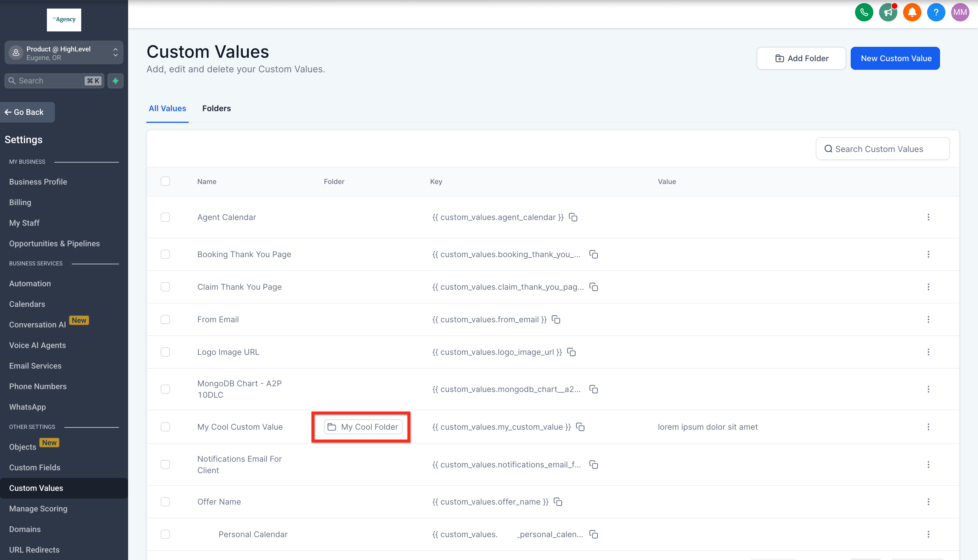The width and height of the screenshot is (978, 560).
Task: Click the green lightning quick actions icon
Action: coord(116,81)
